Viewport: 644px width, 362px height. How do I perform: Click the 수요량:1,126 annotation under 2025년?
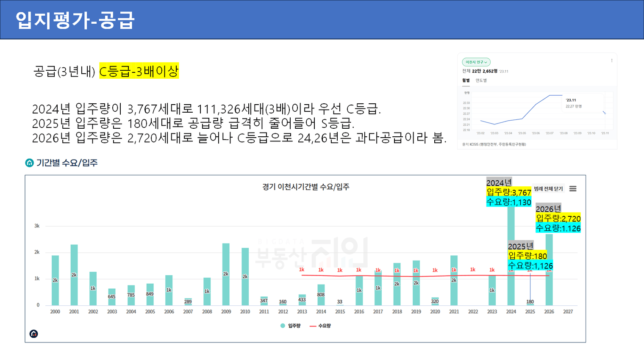coord(530,265)
